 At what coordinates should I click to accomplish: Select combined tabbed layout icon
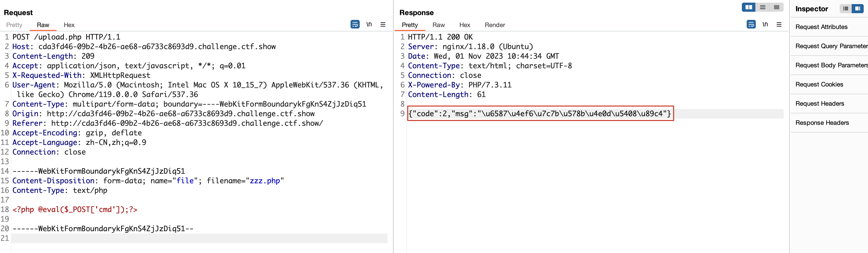point(776,7)
